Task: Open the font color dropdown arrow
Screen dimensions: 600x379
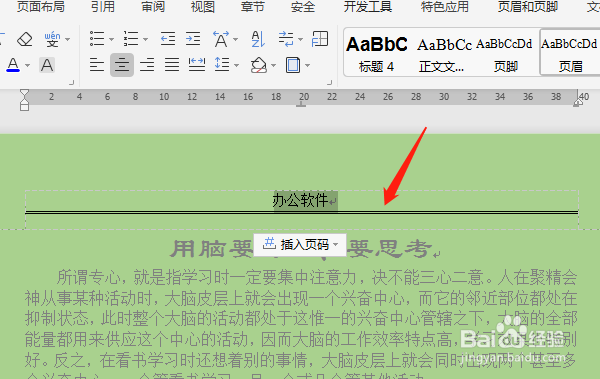Action: [x=28, y=65]
